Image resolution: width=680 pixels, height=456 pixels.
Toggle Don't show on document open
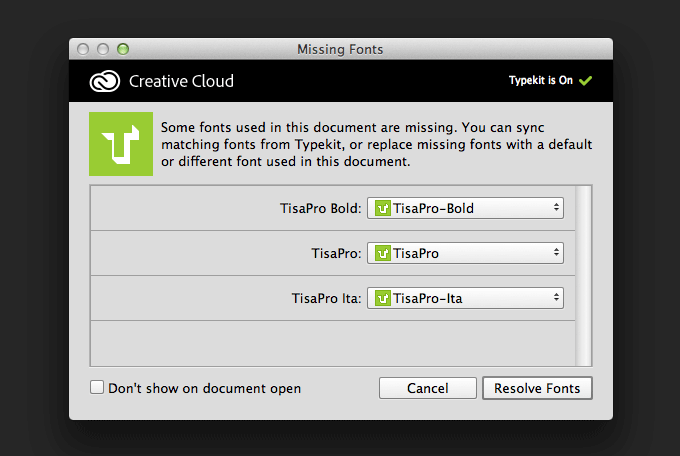point(97,388)
